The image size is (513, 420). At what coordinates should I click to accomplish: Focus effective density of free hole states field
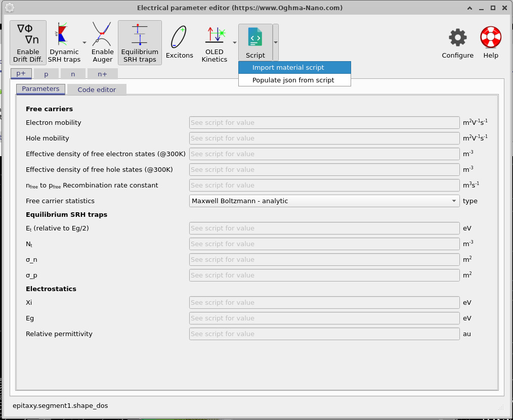tap(324, 170)
